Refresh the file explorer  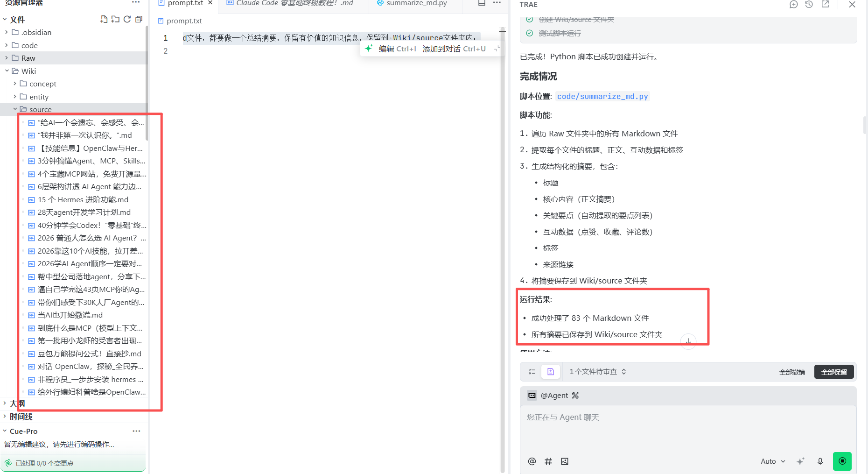tap(127, 19)
